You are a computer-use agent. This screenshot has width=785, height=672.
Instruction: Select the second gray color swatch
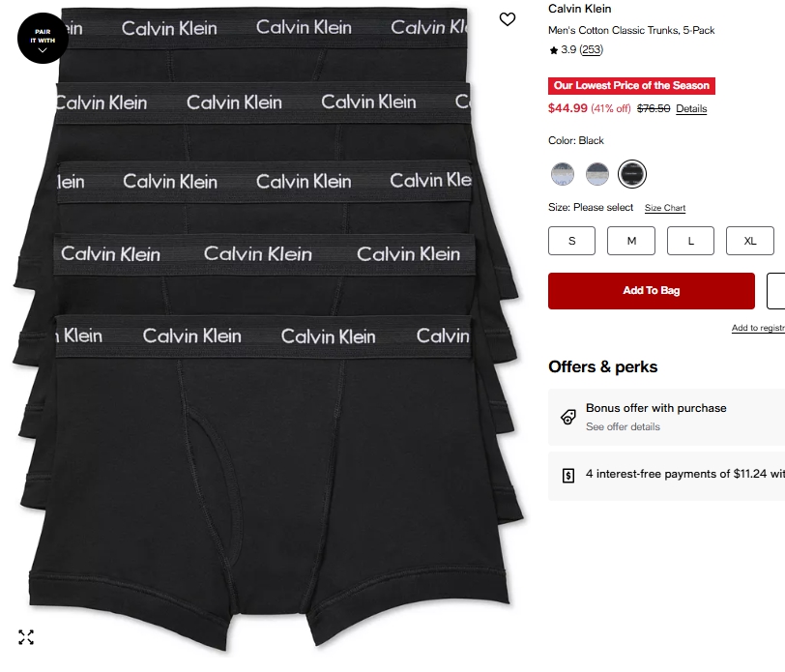tap(597, 174)
